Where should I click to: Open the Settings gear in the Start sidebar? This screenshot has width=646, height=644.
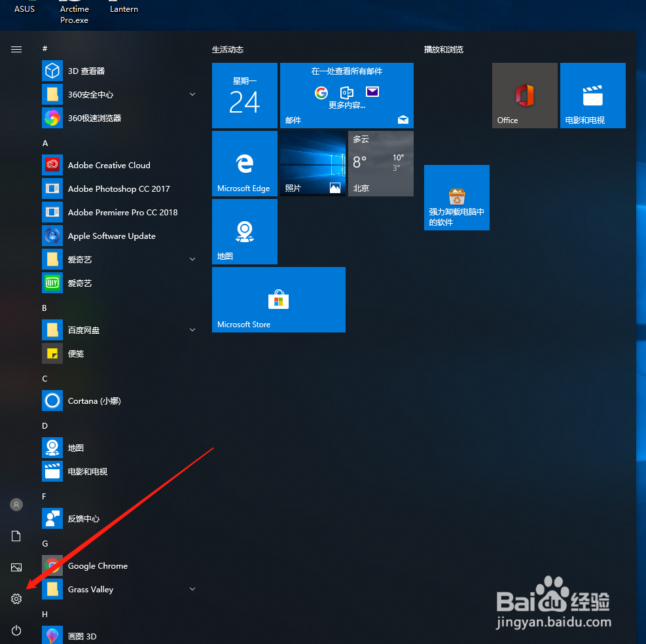point(16,599)
